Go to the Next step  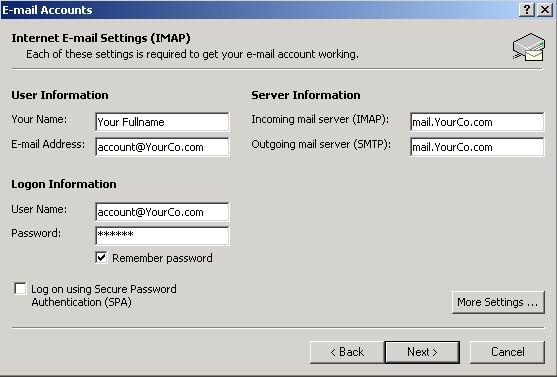tap(422, 352)
